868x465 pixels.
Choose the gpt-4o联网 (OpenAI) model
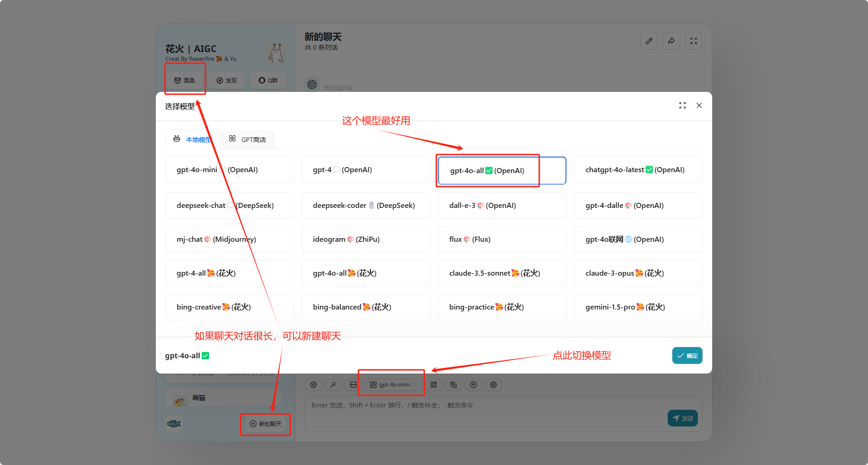coord(638,239)
